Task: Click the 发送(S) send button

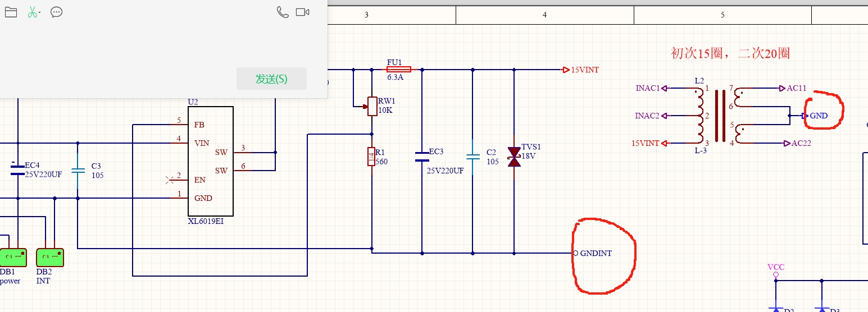Action: 271,79
